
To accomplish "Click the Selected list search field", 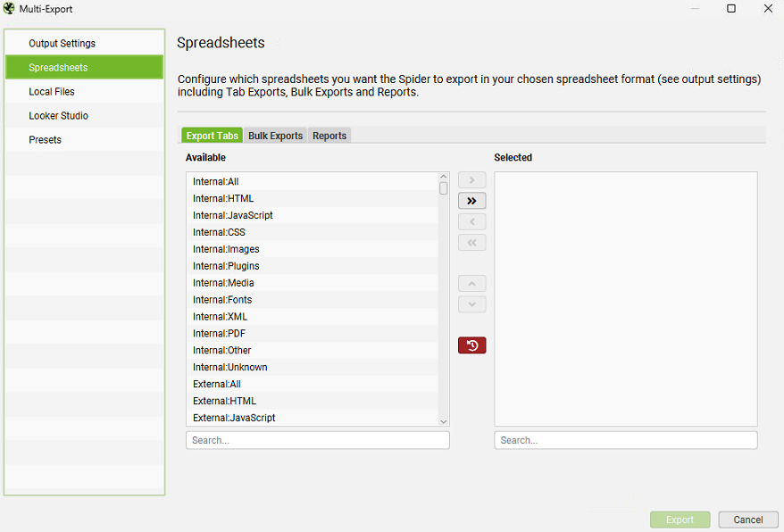I will pyautogui.click(x=625, y=440).
